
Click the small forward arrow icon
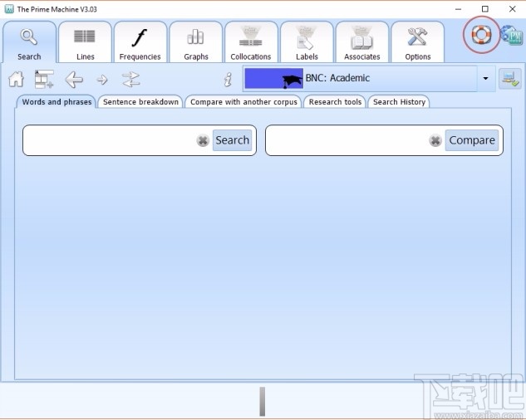pos(102,80)
